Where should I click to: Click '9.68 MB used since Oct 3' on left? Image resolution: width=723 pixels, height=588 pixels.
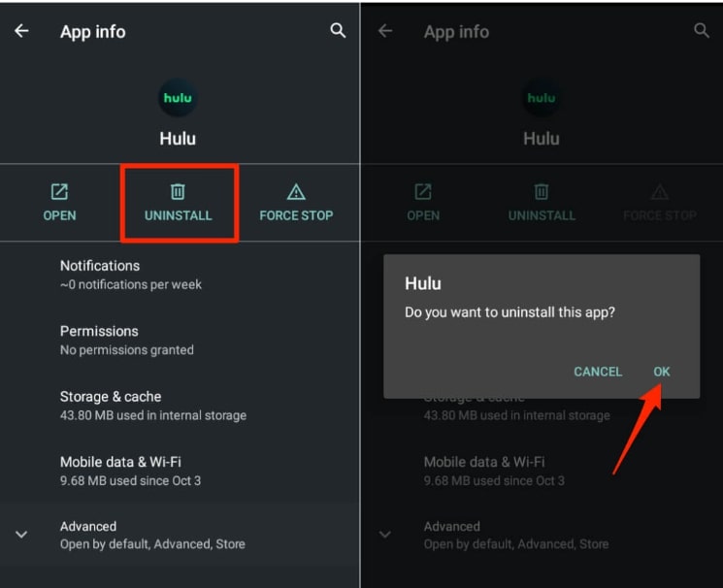(x=130, y=480)
